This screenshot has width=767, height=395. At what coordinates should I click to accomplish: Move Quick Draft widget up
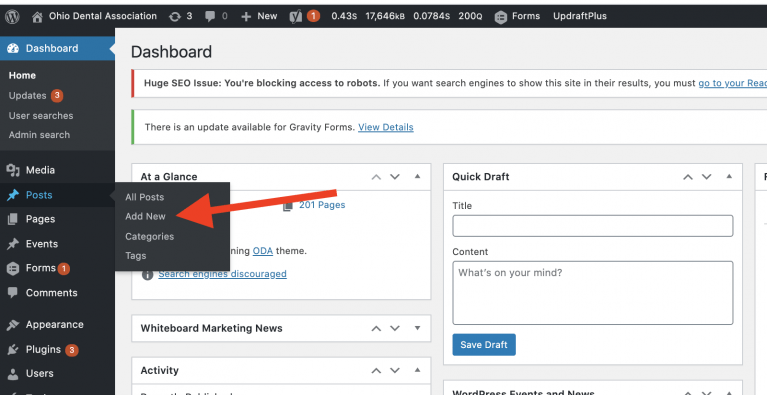[x=688, y=177]
